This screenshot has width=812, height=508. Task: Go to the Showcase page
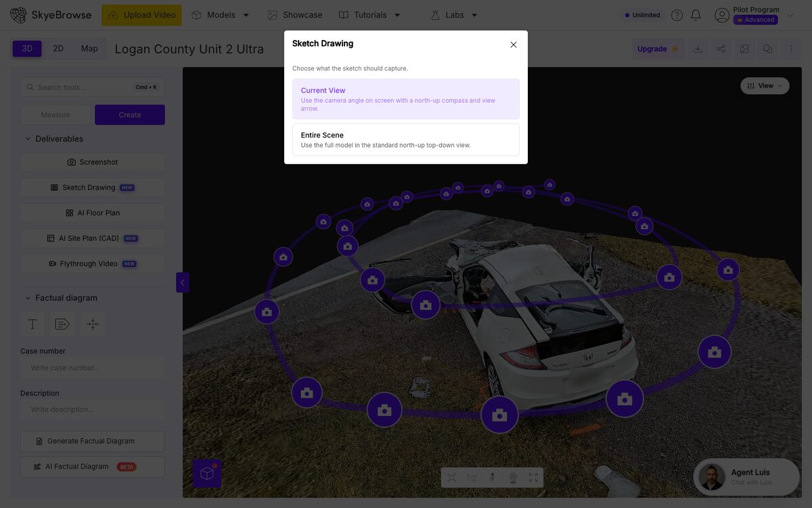(x=295, y=15)
